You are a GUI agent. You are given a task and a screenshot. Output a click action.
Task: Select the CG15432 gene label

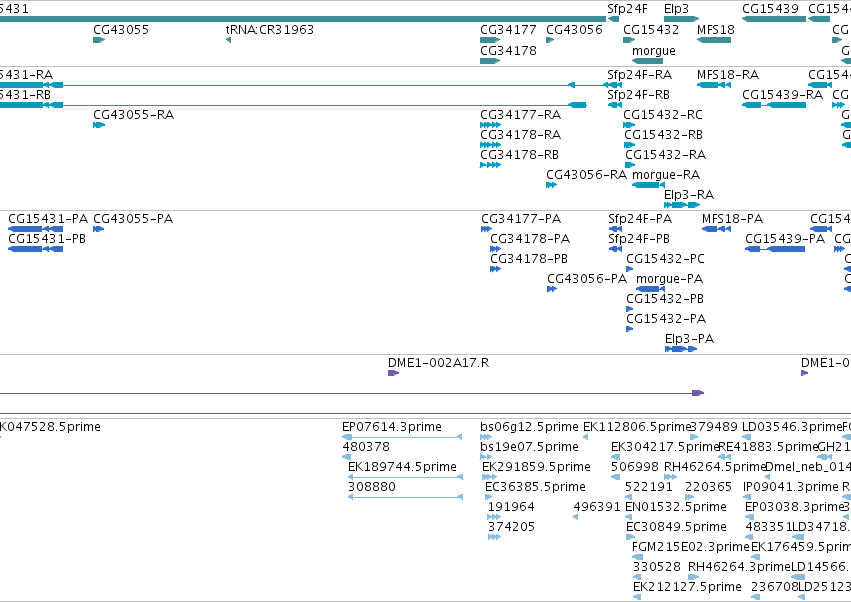coord(651,29)
